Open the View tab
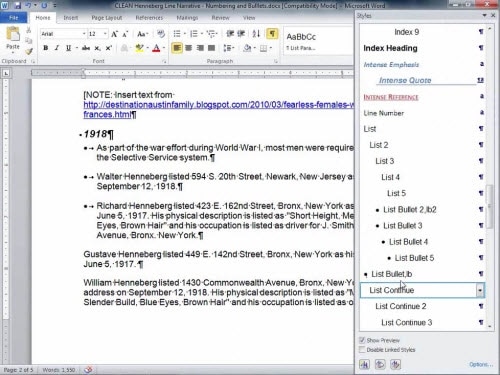The height and width of the screenshot is (375, 500). click(x=249, y=18)
